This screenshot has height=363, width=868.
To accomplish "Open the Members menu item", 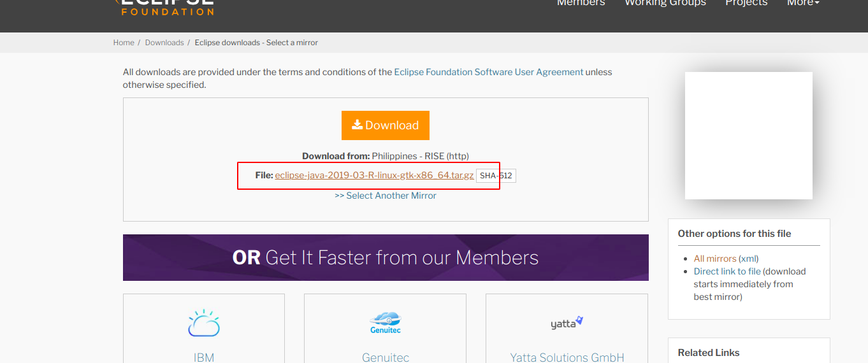I will [x=581, y=4].
